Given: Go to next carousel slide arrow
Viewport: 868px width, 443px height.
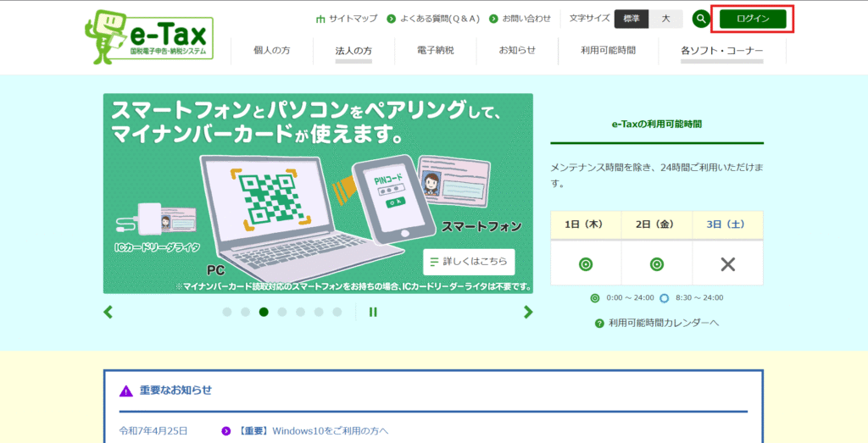Looking at the screenshot, I should tap(528, 312).
